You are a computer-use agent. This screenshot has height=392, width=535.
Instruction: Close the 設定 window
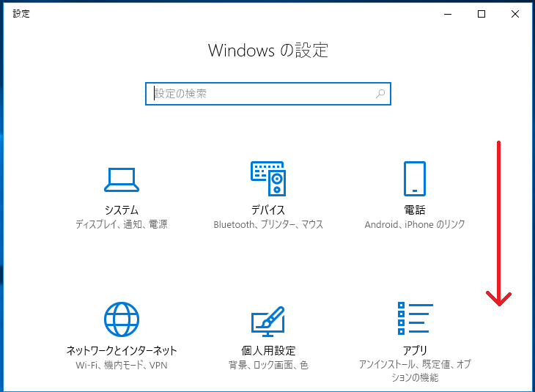pos(515,14)
